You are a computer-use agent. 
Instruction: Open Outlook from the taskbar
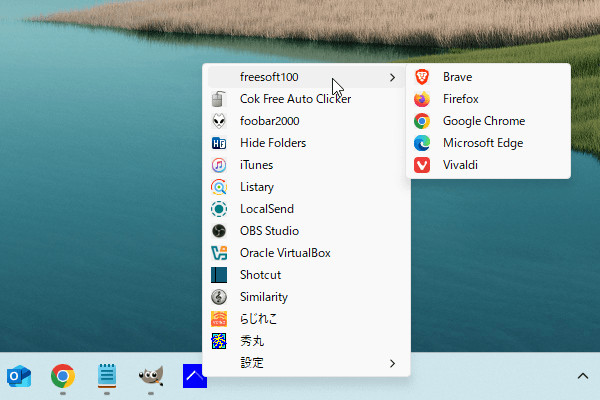click(x=19, y=376)
